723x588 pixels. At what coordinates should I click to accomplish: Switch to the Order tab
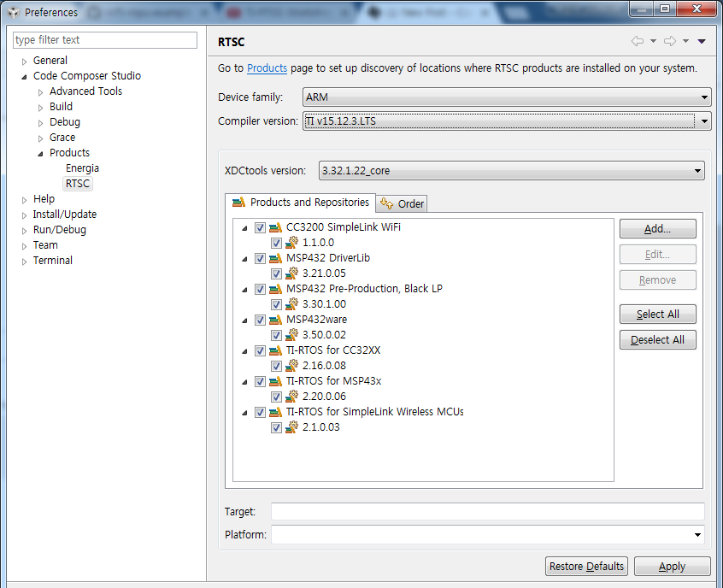click(x=402, y=203)
